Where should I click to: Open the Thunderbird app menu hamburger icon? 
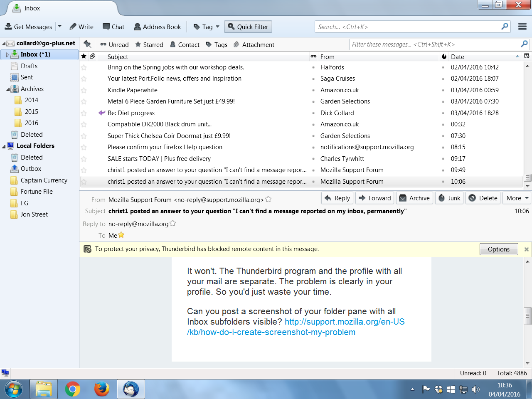(x=522, y=27)
